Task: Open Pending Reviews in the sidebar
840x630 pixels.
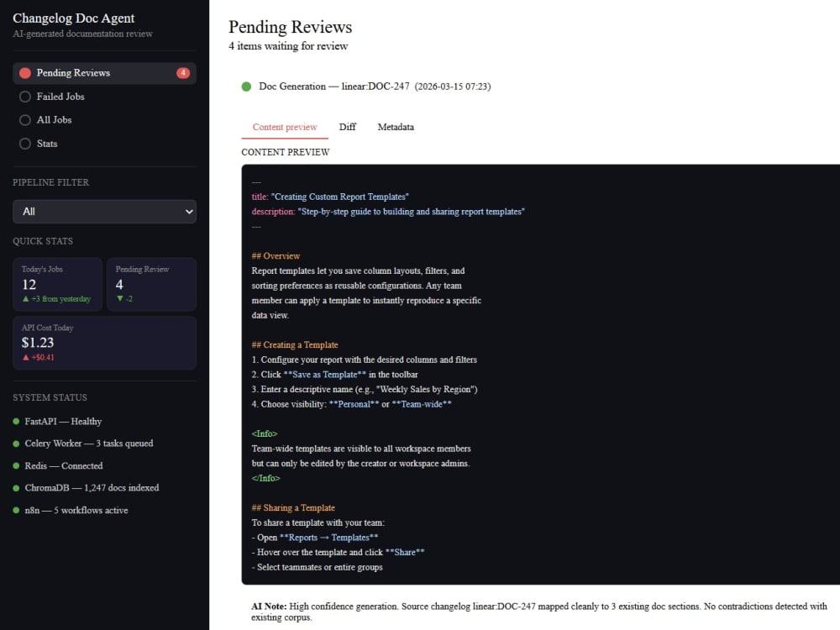Action: [104, 73]
